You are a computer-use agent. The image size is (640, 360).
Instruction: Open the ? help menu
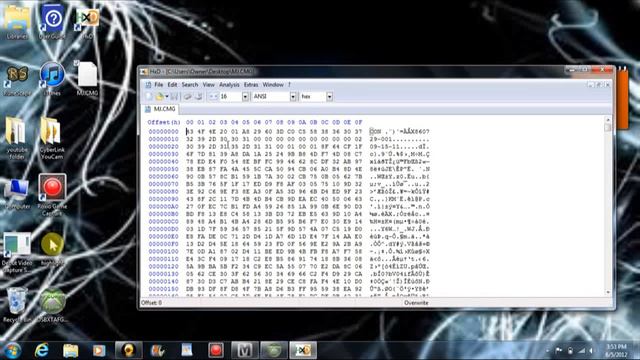(x=289, y=85)
